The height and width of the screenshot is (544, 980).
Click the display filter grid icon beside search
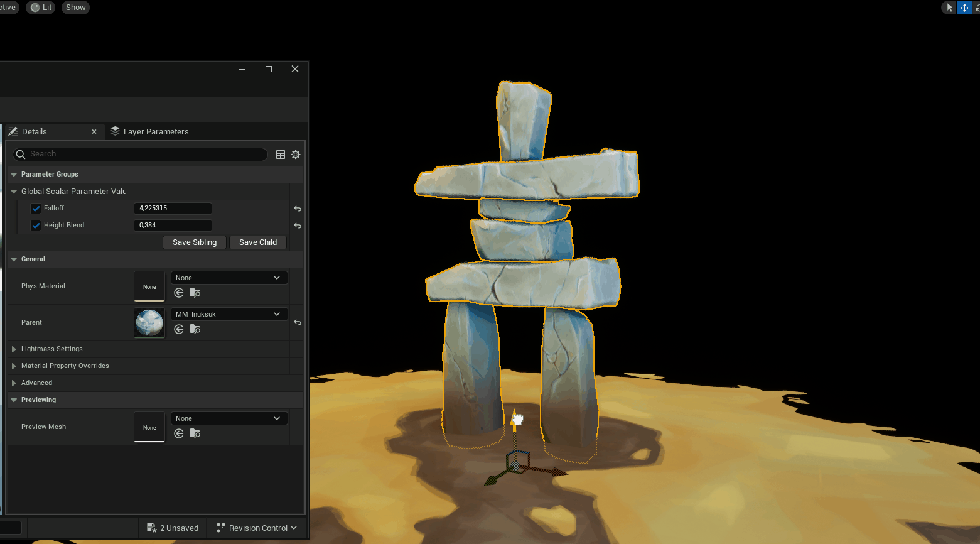click(x=280, y=154)
